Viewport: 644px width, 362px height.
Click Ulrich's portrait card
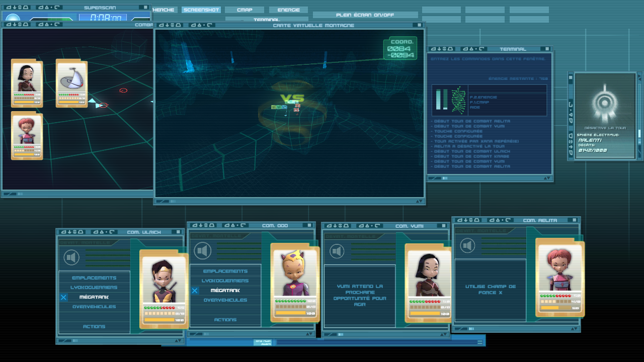164,290
